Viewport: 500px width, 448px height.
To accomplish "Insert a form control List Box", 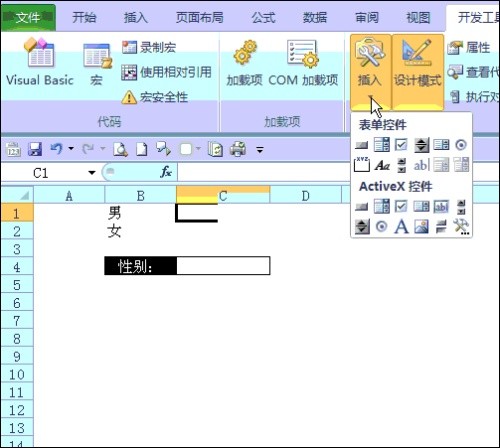I will click(x=441, y=145).
